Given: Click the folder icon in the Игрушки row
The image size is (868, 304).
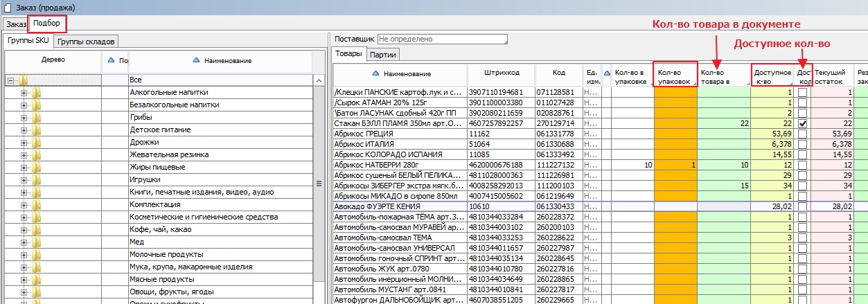Looking at the screenshot, I should tap(36, 180).
